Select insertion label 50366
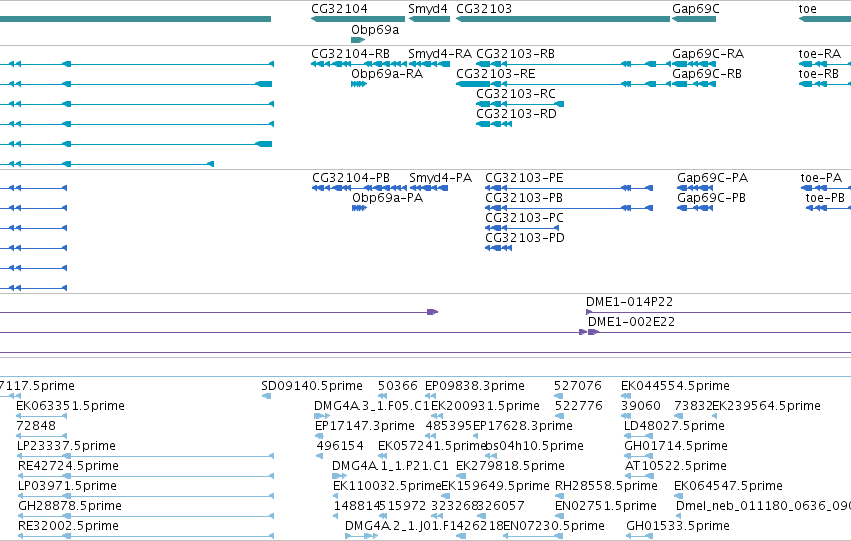The height and width of the screenshot is (541, 851). (x=398, y=386)
